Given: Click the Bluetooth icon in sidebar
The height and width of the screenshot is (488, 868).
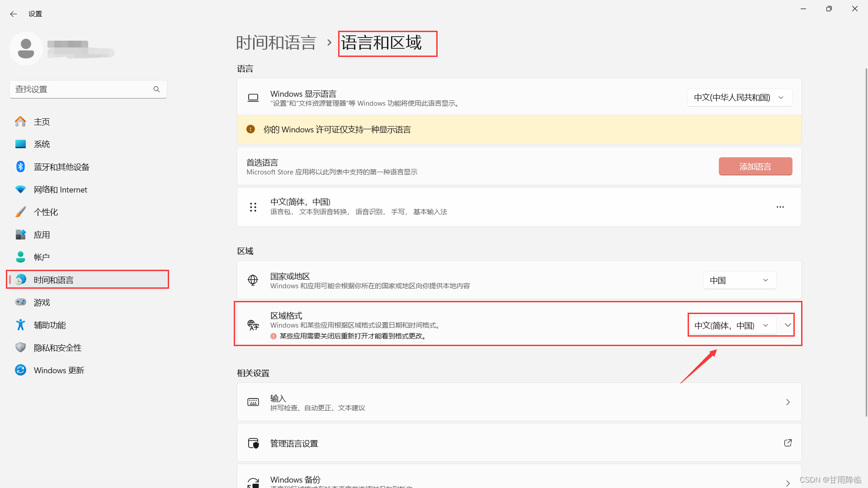Looking at the screenshot, I should pos(20,167).
